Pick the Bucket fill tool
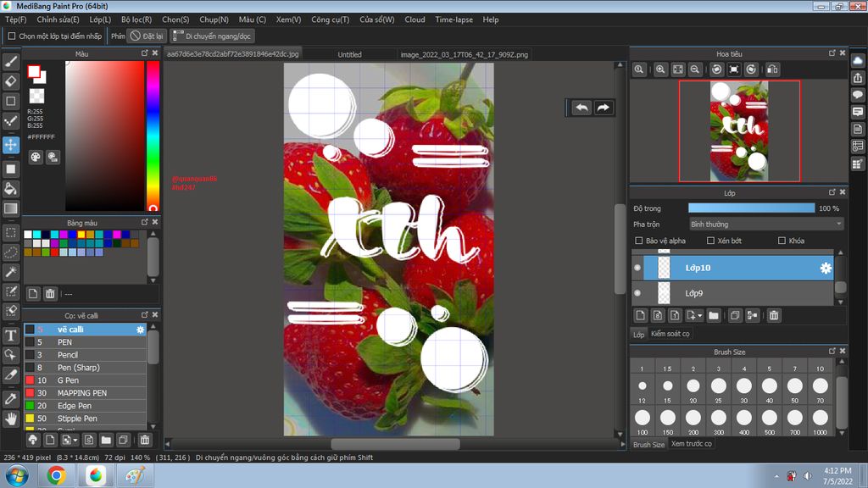 [10, 189]
